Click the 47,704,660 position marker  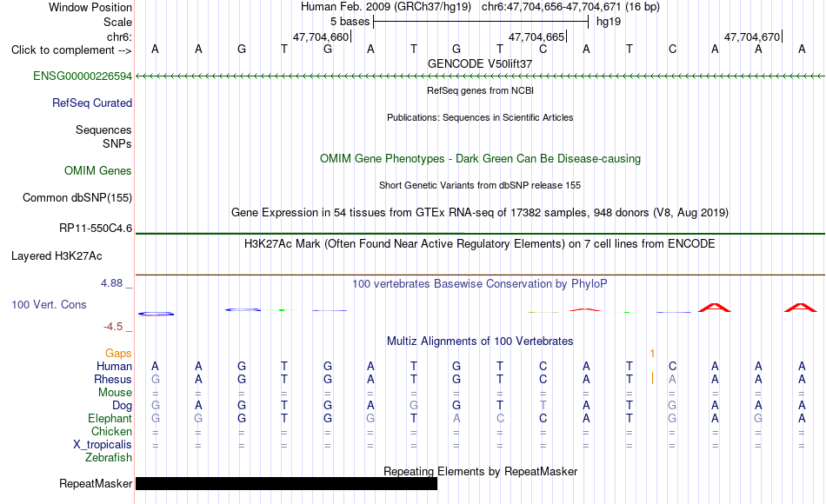[x=323, y=36]
